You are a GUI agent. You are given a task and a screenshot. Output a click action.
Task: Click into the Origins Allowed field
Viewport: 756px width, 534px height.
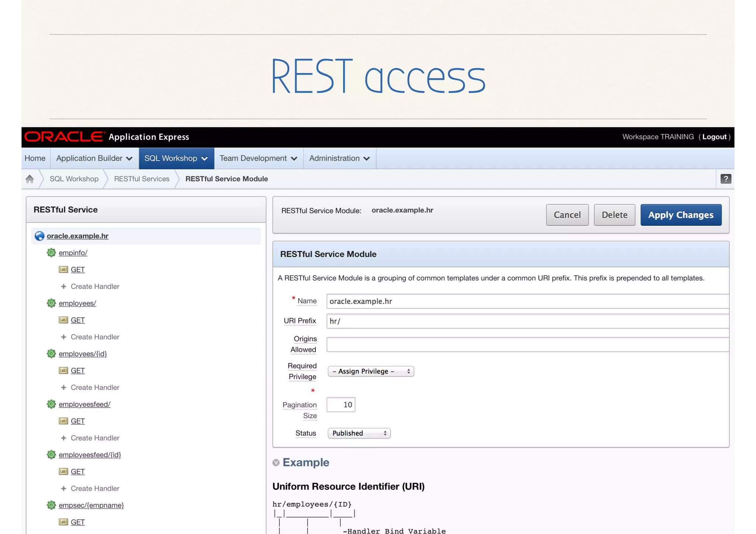click(x=528, y=344)
